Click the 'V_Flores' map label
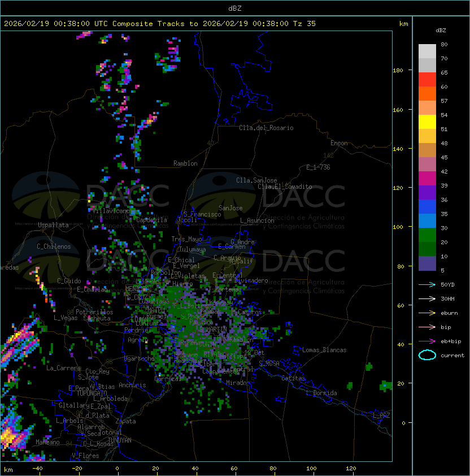 85,456
